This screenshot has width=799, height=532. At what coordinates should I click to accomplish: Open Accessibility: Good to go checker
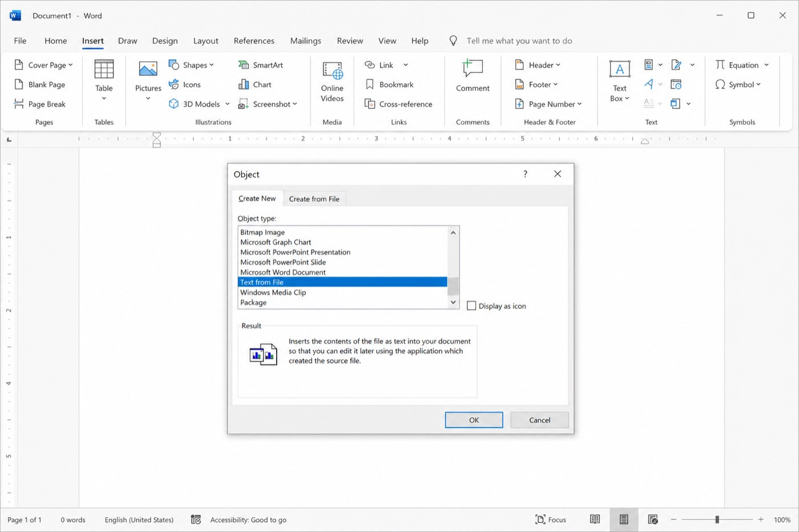point(239,519)
